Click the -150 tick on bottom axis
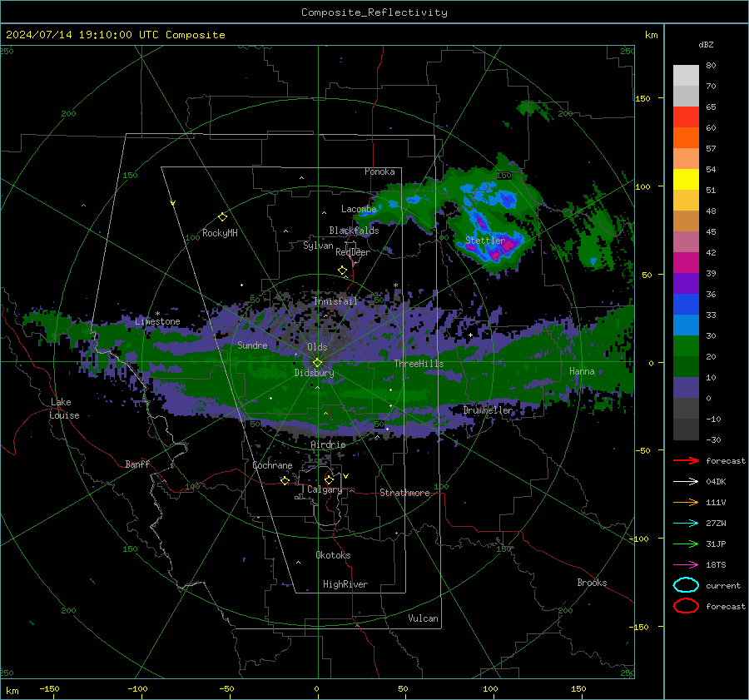 49,688
